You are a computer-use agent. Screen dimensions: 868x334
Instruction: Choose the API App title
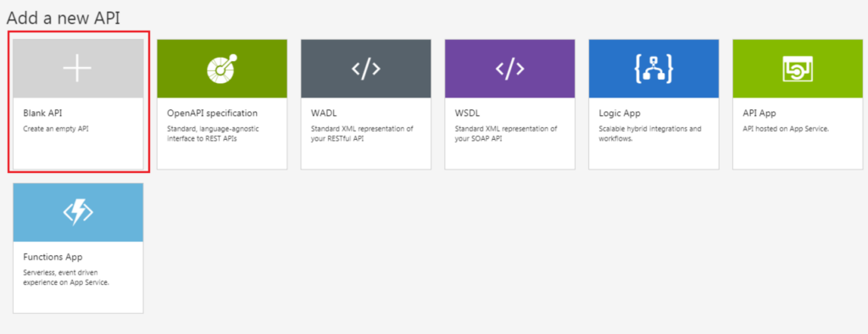(x=759, y=113)
